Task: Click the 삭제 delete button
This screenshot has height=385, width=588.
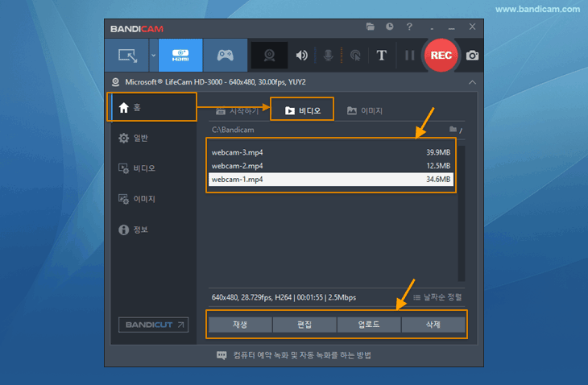Action: (433, 325)
